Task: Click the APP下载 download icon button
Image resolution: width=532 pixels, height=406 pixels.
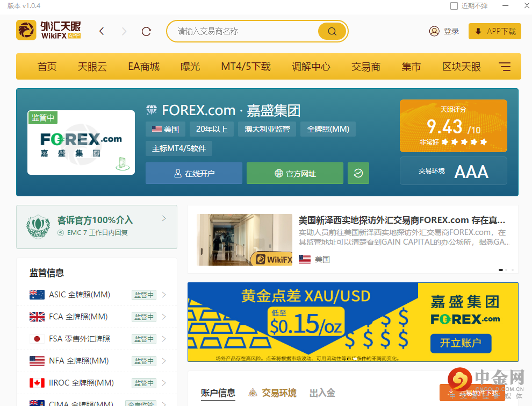Action: pyautogui.click(x=478, y=31)
